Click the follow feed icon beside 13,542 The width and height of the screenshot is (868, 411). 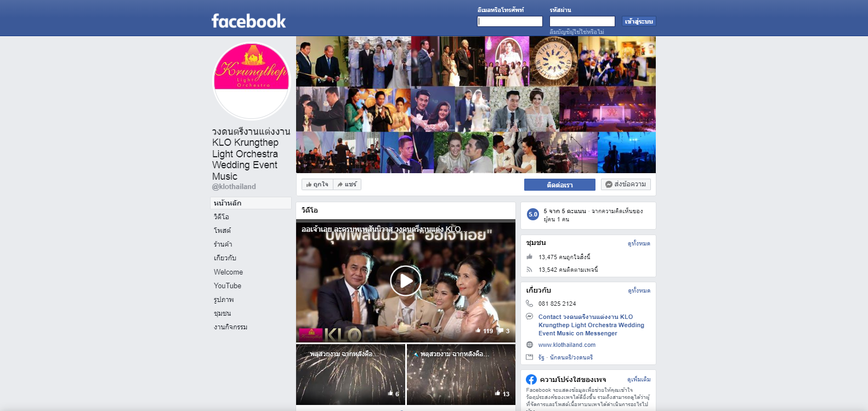coord(529,270)
